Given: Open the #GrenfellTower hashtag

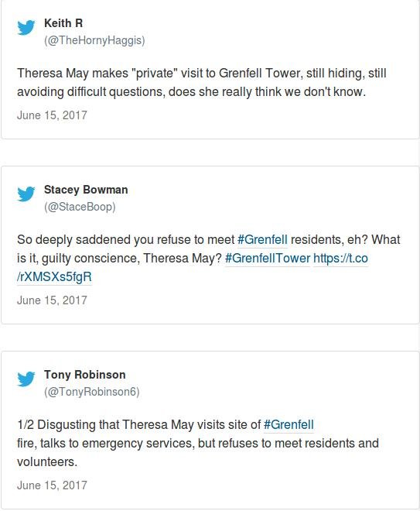Looking at the screenshot, I should coord(268,258).
